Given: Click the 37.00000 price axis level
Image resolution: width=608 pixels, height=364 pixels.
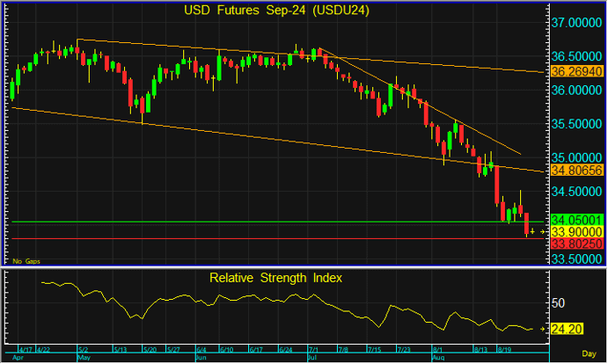Looking at the screenshot, I should (575, 23).
